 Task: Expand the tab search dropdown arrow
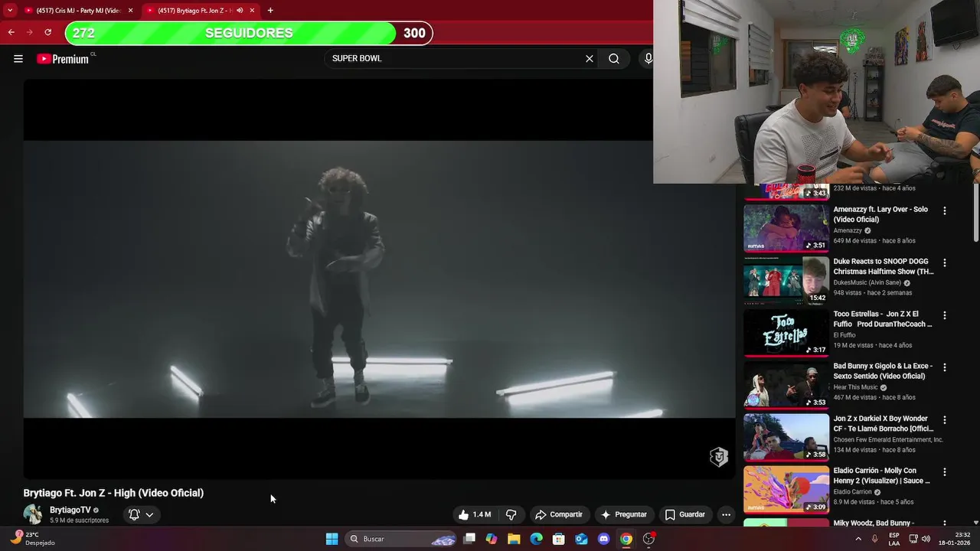tap(10, 11)
